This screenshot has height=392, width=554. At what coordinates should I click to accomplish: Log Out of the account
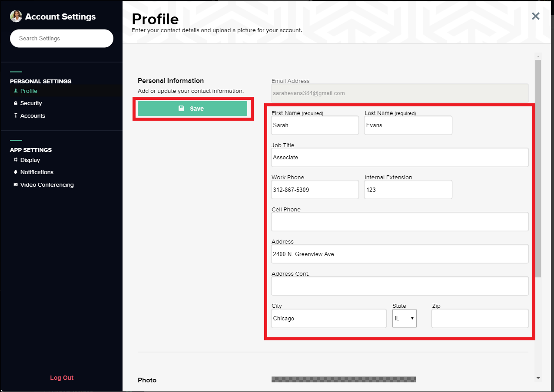click(62, 378)
